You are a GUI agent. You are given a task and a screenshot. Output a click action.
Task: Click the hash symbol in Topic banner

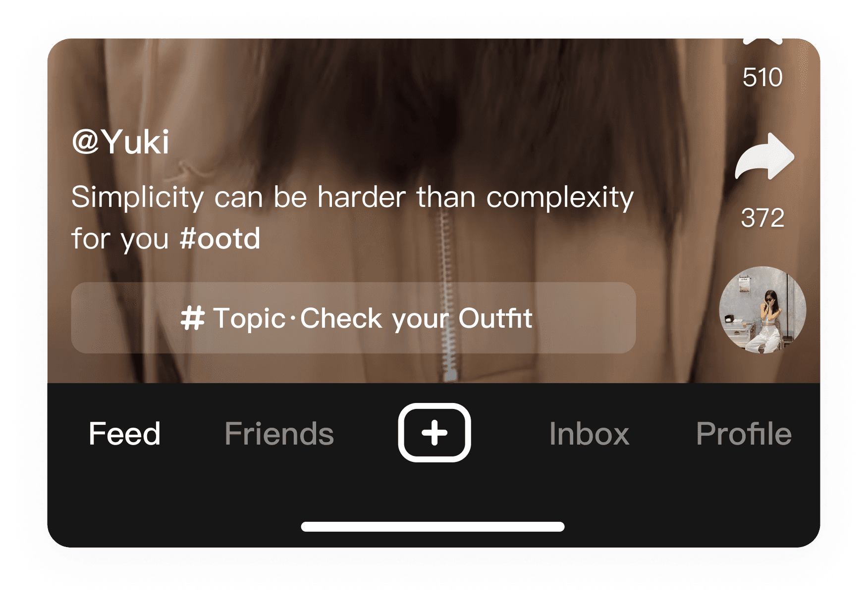pos(192,318)
